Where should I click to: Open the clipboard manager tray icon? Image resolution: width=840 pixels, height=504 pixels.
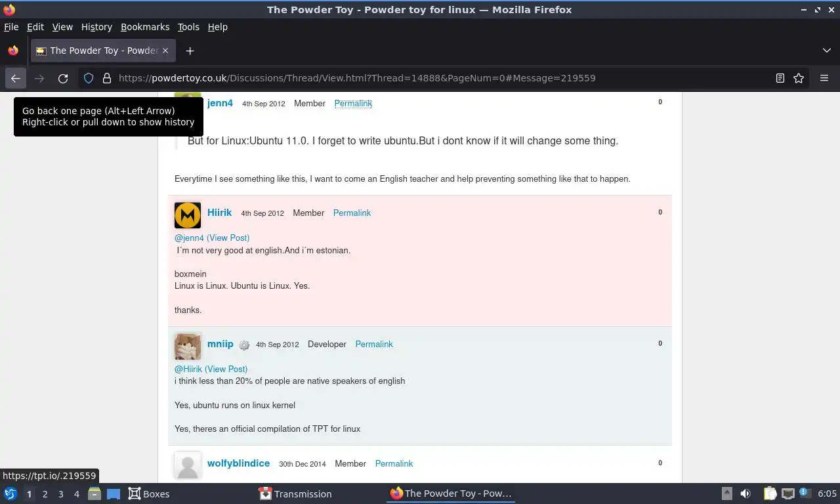pos(770,493)
